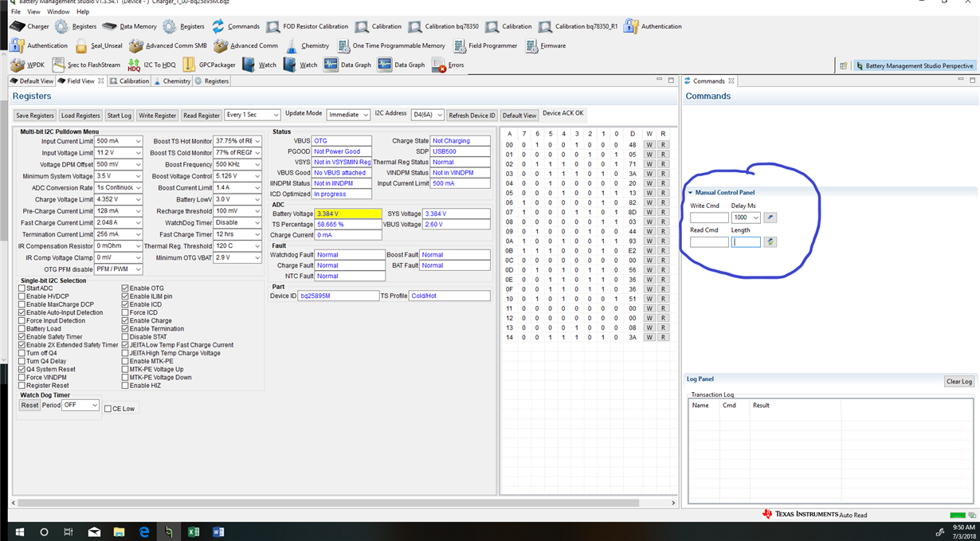Click the Seal_Unseal padlock icon
This screenshot has width=980, height=541.
[82, 46]
